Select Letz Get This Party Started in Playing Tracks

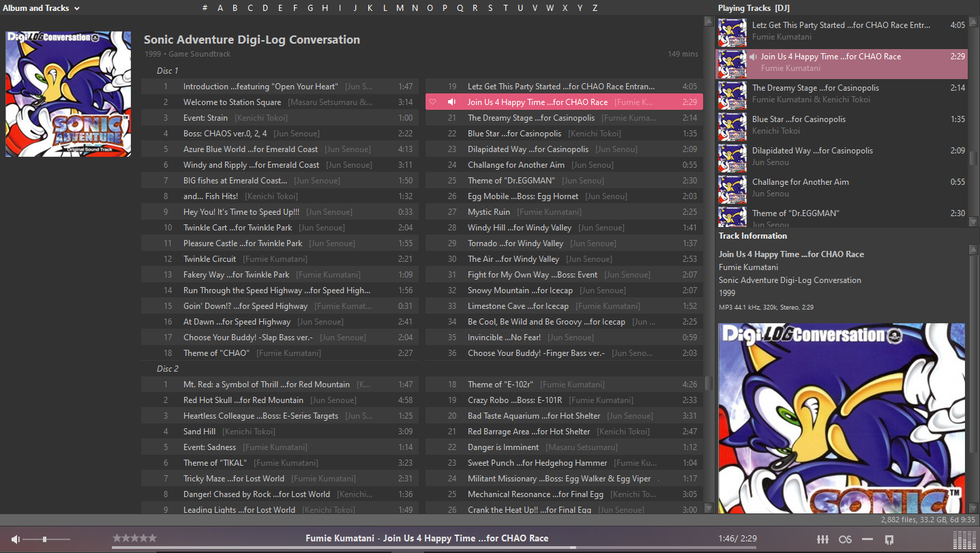click(x=842, y=31)
